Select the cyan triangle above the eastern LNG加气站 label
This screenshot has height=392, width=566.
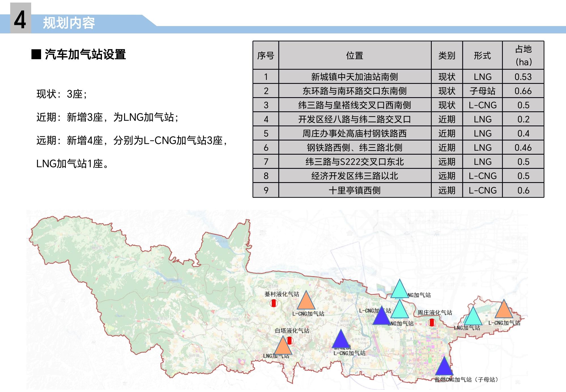click(473, 316)
